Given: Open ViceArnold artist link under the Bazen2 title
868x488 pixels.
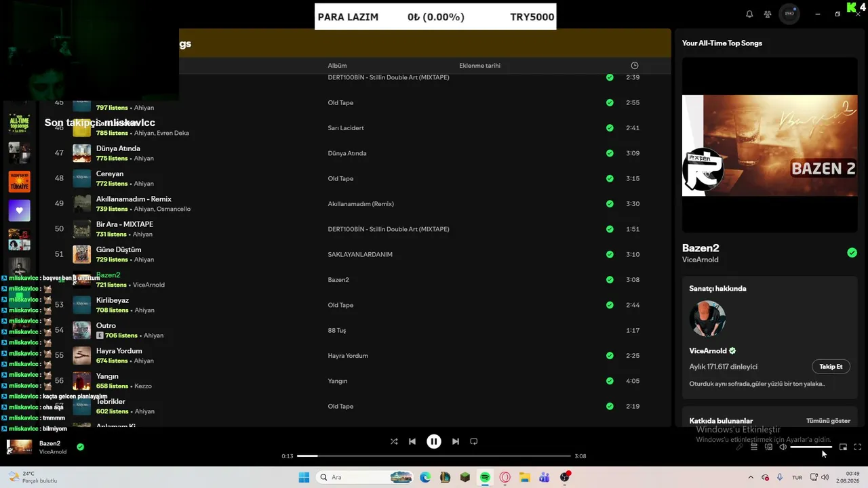Looking at the screenshot, I should point(700,260).
